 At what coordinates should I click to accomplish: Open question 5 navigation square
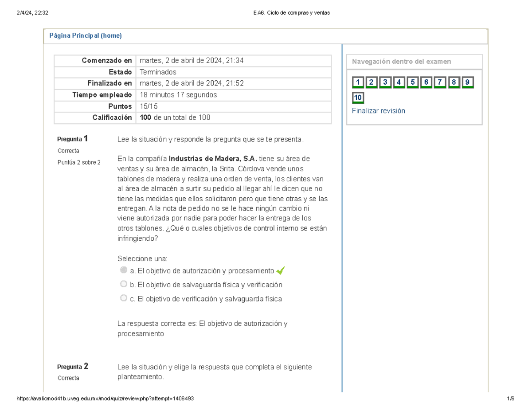click(413, 82)
